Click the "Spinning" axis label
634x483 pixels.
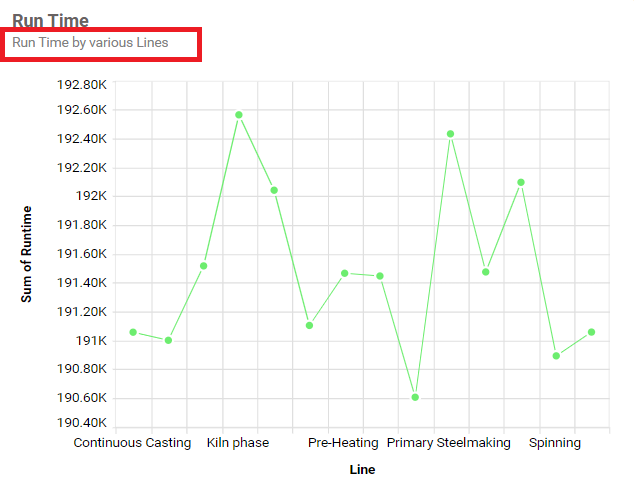click(555, 442)
